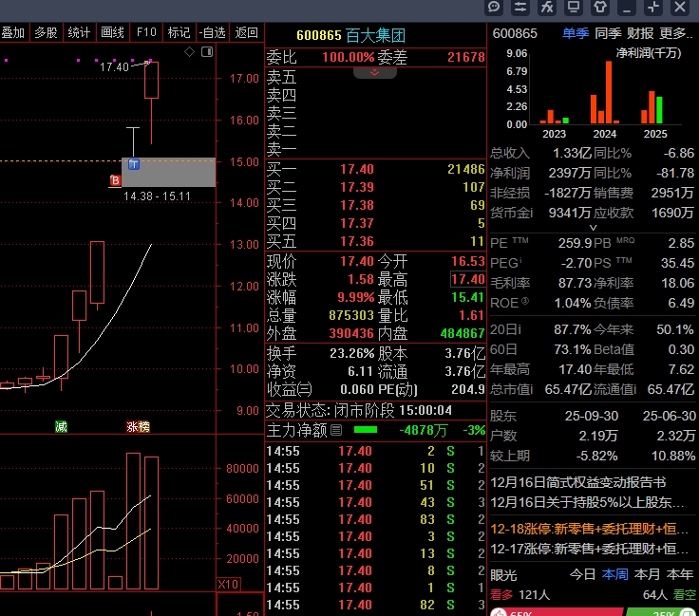Image resolution: width=699 pixels, height=616 pixels.
Task: Select 本周 in 眼光 section
Action: click(615, 574)
